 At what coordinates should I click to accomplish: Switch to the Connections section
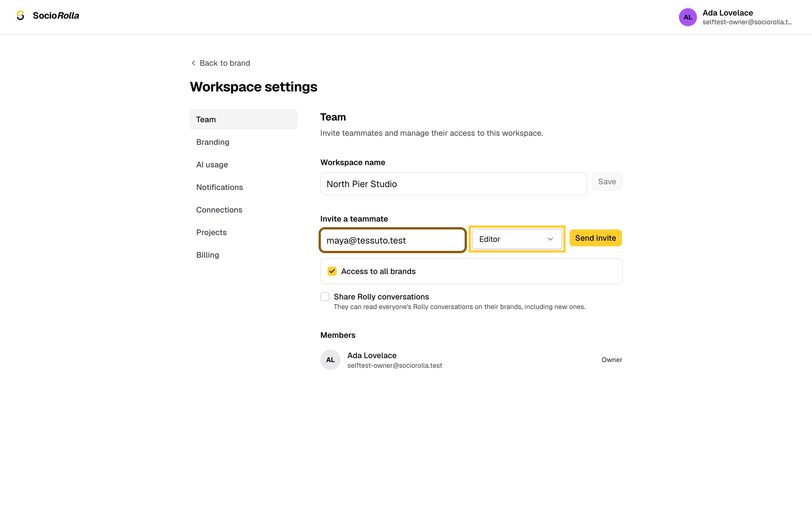[243, 210]
